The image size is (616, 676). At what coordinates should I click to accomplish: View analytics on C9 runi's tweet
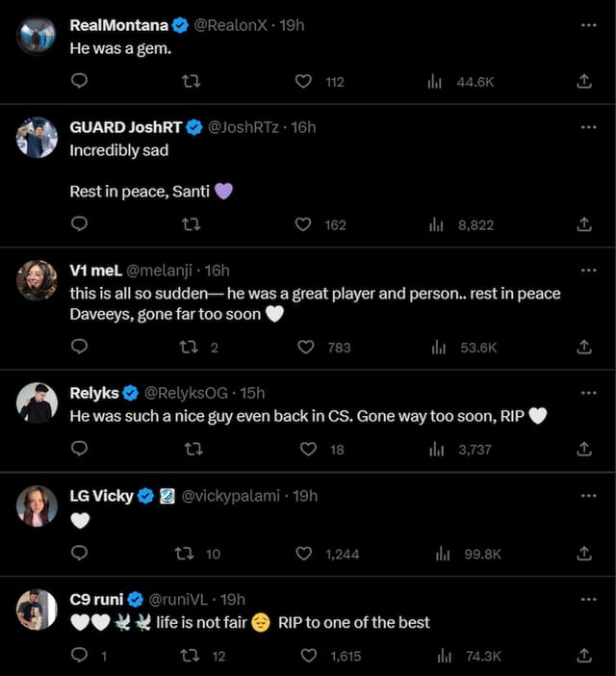coord(444,656)
